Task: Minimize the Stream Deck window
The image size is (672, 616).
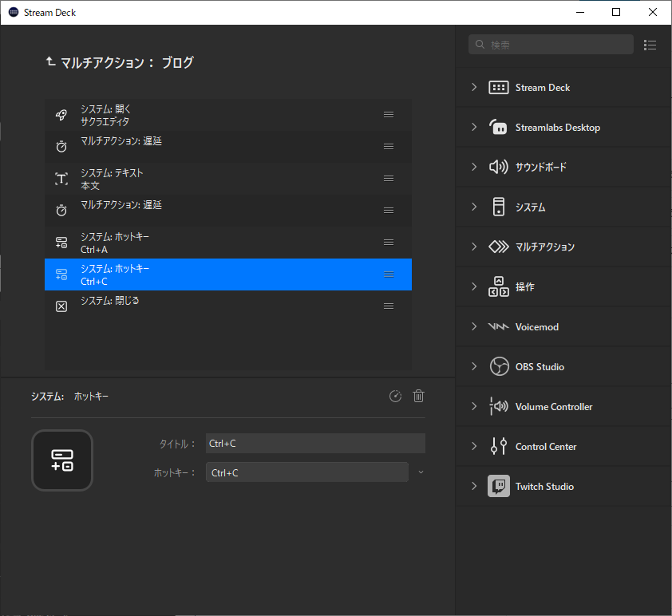Action: click(580, 12)
